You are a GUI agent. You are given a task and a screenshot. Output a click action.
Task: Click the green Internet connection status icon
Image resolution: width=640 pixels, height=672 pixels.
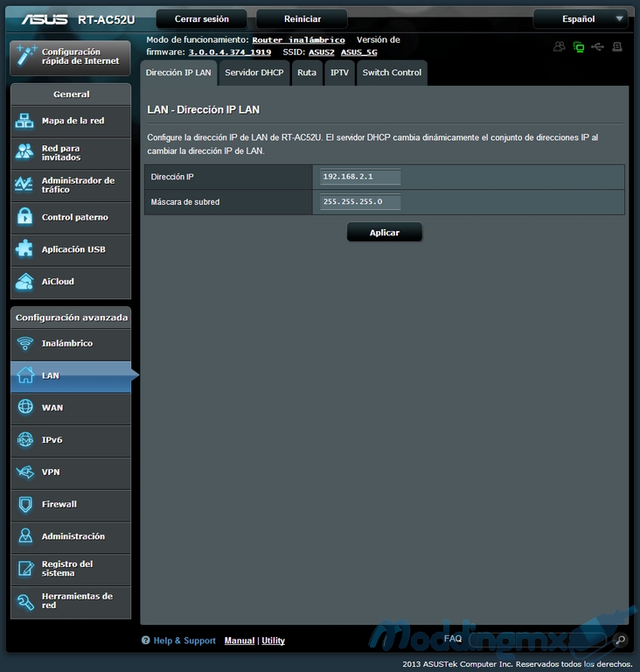tap(579, 46)
